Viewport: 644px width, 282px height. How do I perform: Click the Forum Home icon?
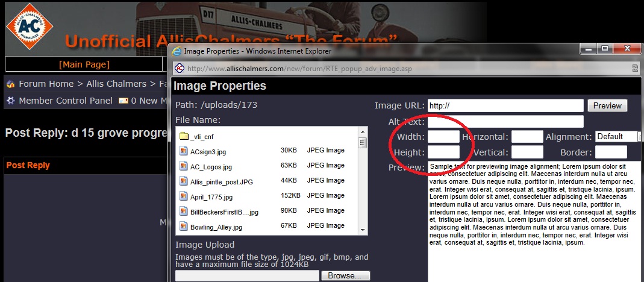click(x=11, y=84)
